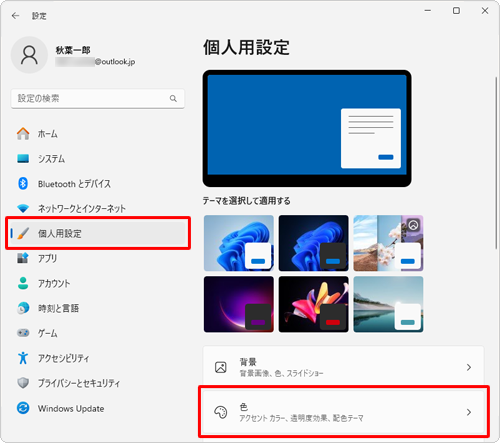Image resolution: width=500 pixels, height=443 pixels.
Task: Expand the 色 row chevron
Action: coord(469,412)
